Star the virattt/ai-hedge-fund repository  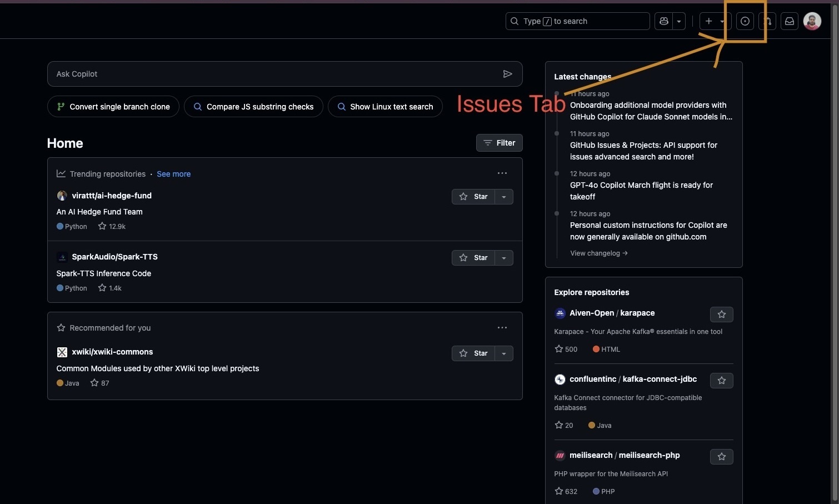[x=473, y=197]
